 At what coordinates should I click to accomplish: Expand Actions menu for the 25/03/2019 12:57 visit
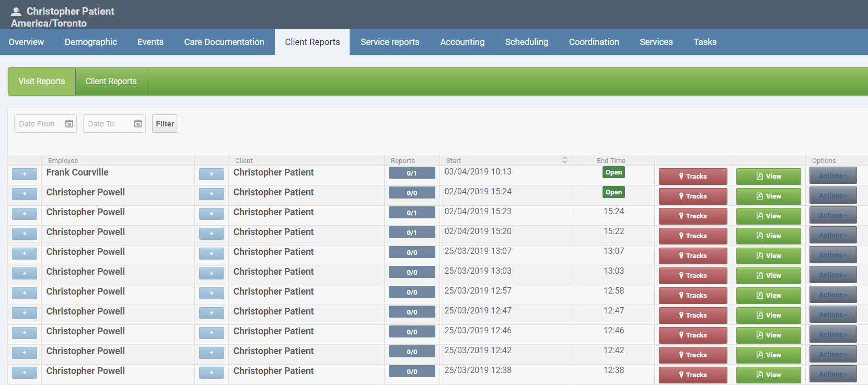pos(832,295)
